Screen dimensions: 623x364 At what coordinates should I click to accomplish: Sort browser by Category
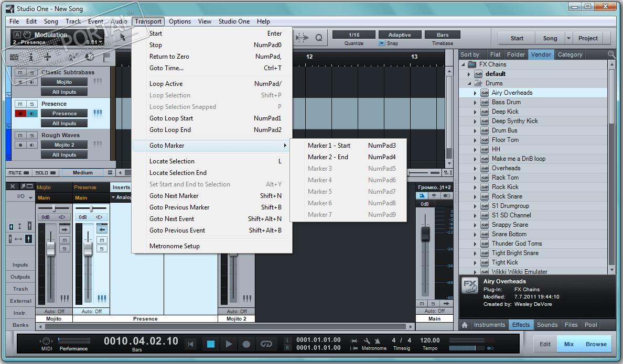[x=570, y=54]
